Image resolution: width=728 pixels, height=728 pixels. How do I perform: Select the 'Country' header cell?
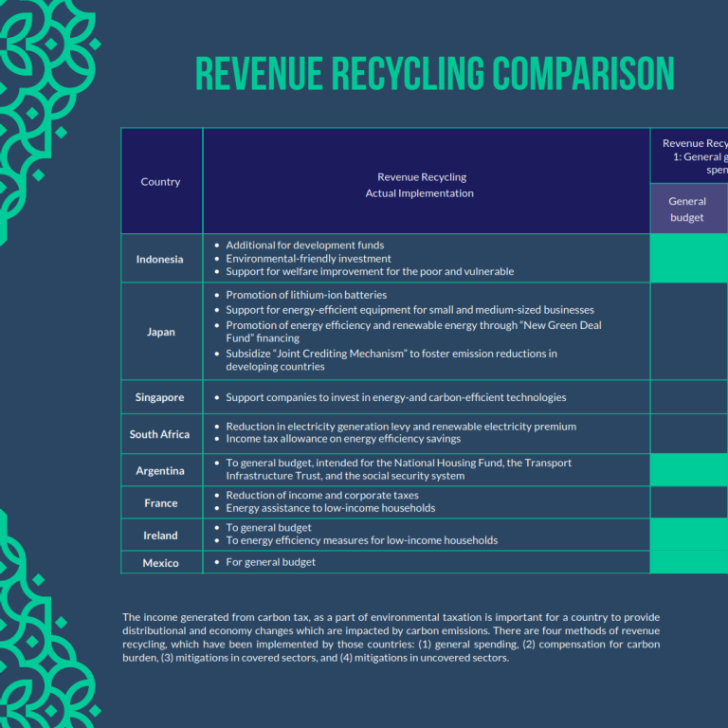[x=161, y=181]
